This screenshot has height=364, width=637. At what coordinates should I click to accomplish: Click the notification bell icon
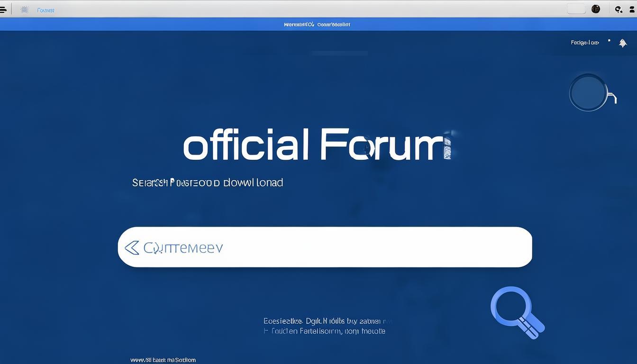(623, 43)
